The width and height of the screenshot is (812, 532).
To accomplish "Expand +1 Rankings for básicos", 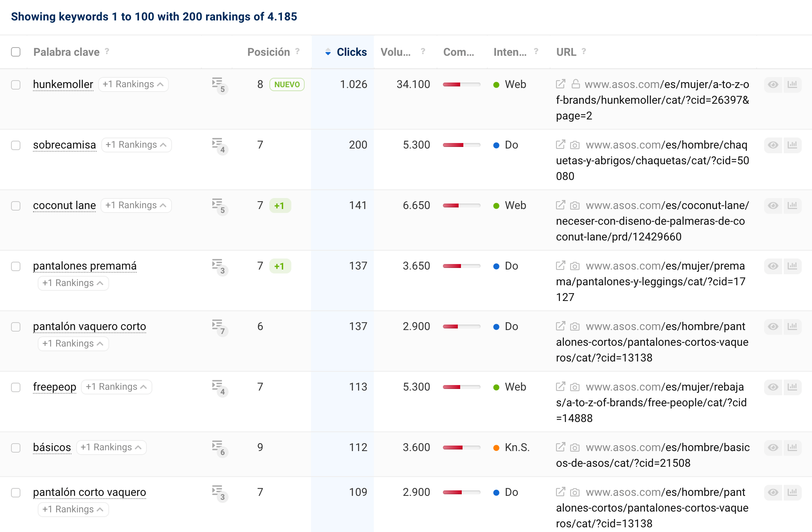I will (111, 447).
